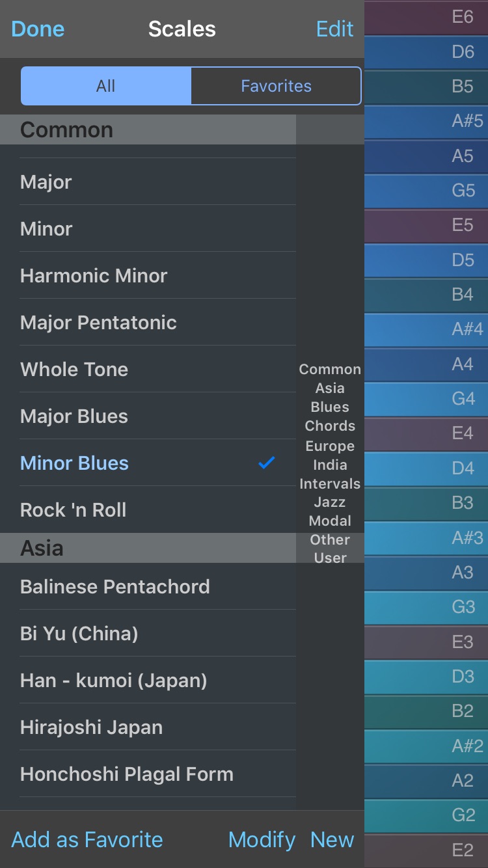This screenshot has height=868, width=488.
Task: Add Minor Blues as Favorite
Action: [87, 839]
